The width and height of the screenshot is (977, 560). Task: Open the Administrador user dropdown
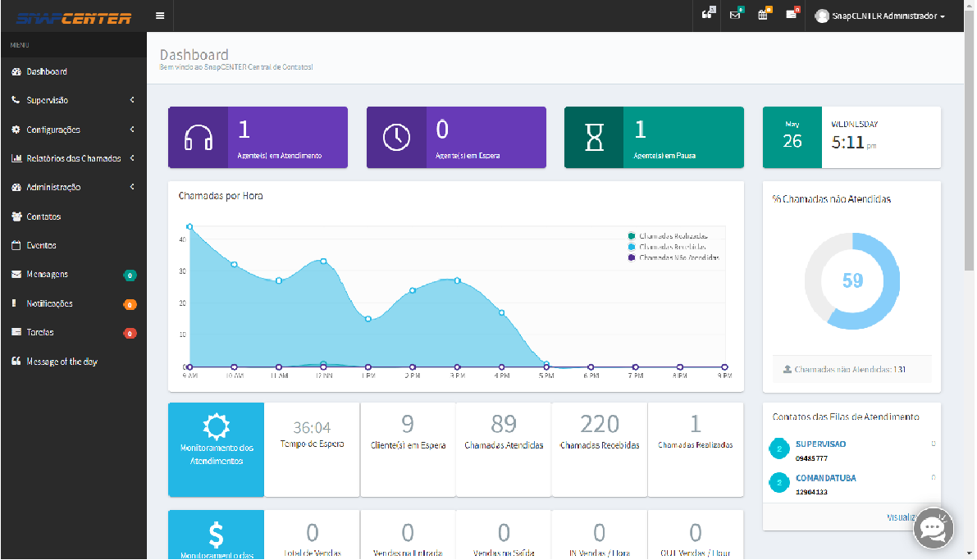[880, 16]
